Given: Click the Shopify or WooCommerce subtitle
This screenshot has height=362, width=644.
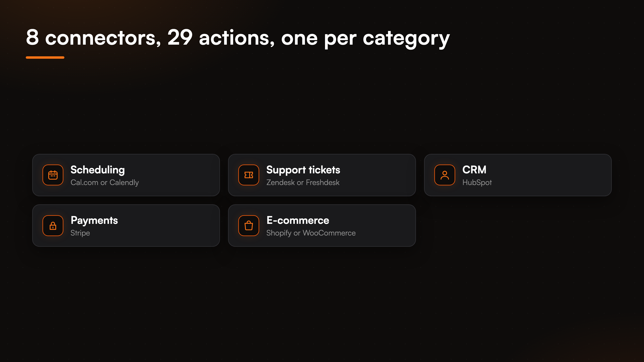Looking at the screenshot, I should [311, 233].
